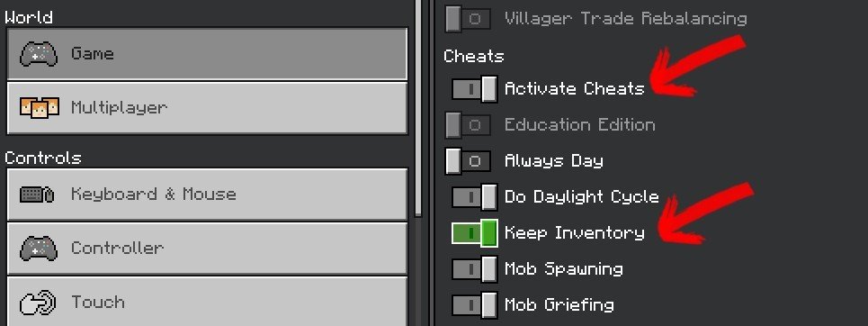Click the sidebar vertical scrollbar
Viewport: 868px width, 326px height.
click(418, 108)
